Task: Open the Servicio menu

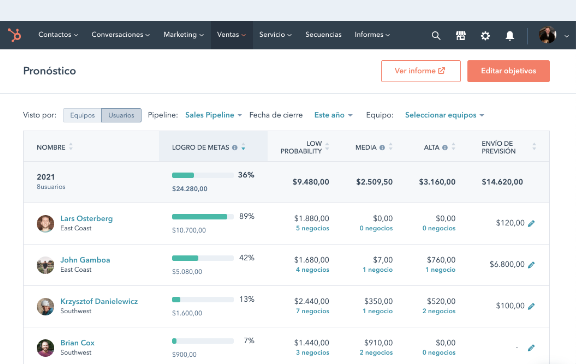Action: point(275,35)
